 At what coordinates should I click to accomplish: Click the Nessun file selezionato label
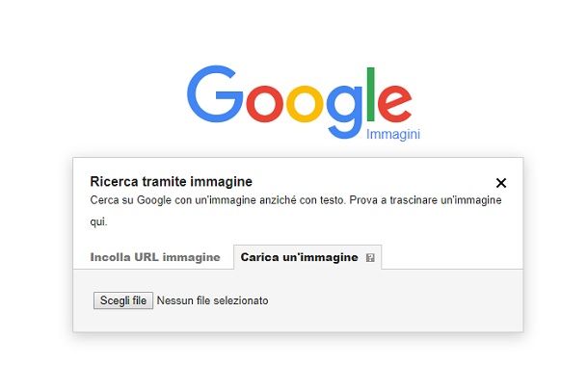pos(212,300)
